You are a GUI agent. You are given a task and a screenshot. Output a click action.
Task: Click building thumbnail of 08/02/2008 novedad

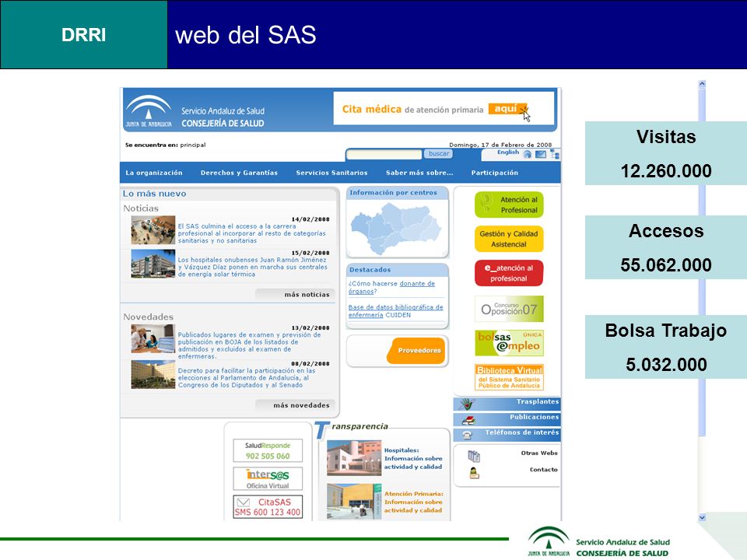[153, 374]
